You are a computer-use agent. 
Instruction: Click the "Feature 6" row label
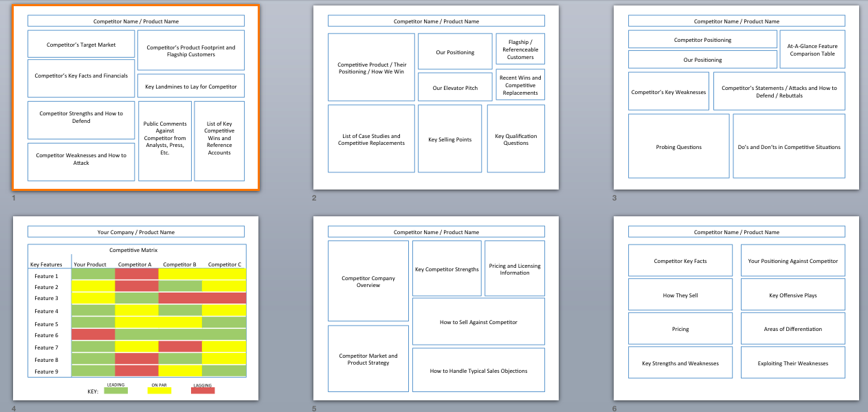coord(47,335)
